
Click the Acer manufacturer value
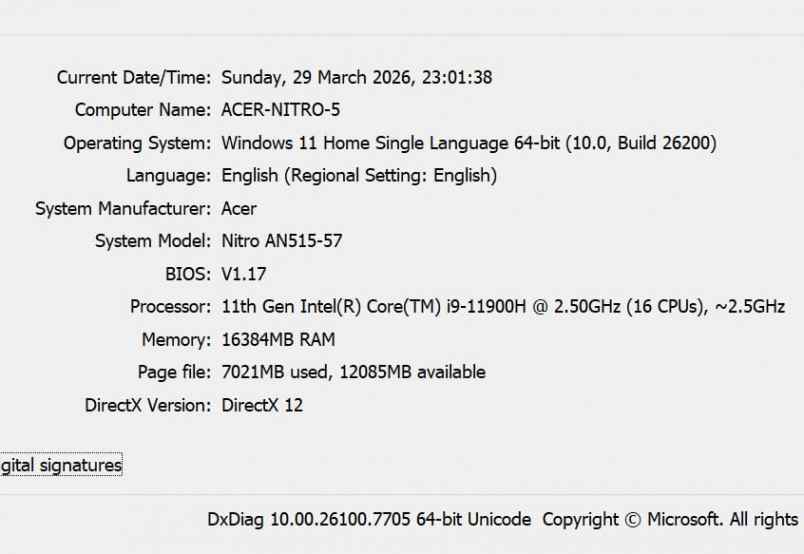tap(239, 209)
